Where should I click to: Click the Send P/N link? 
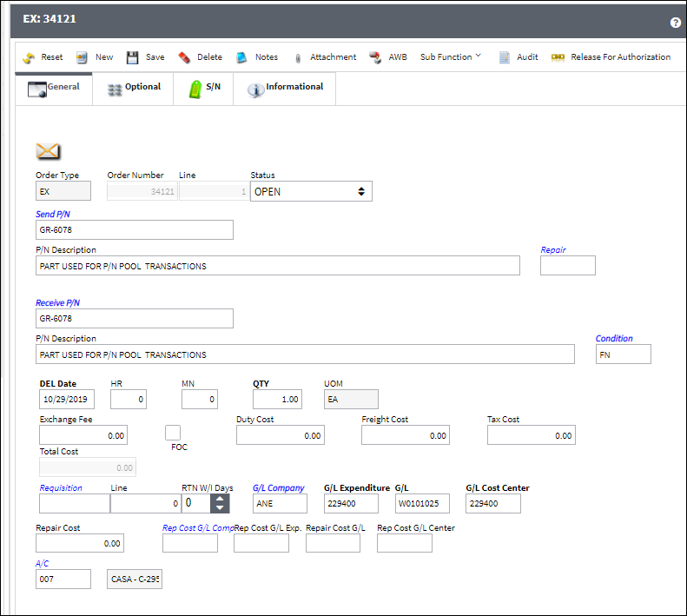(x=53, y=214)
